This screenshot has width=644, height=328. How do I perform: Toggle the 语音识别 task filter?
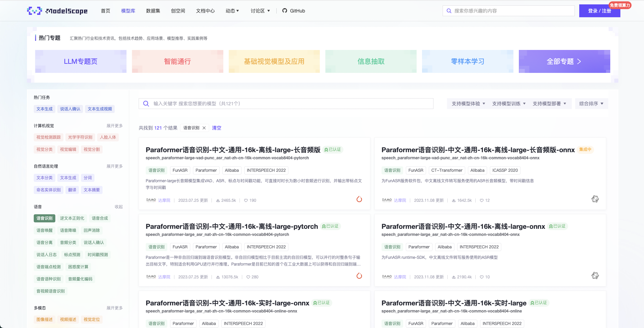[x=45, y=218]
